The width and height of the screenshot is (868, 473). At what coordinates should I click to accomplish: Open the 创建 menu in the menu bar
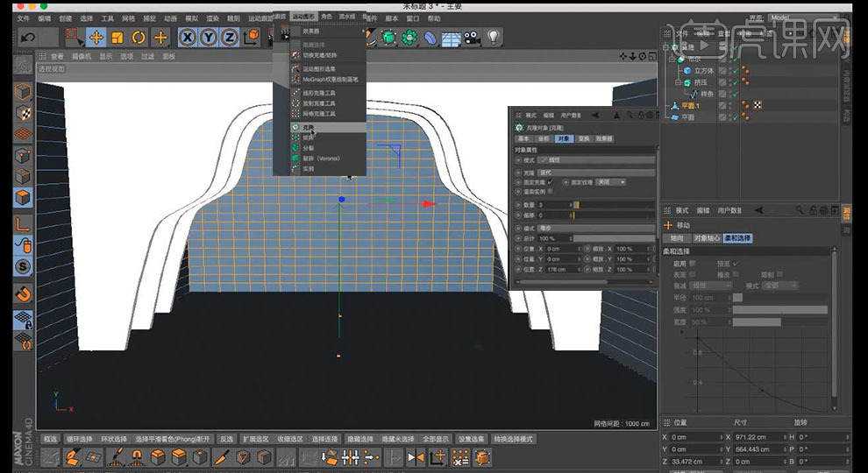pyautogui.click(x=66, y=18)
